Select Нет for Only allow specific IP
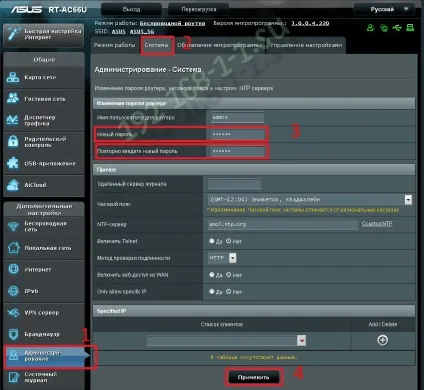 point(228,291)
